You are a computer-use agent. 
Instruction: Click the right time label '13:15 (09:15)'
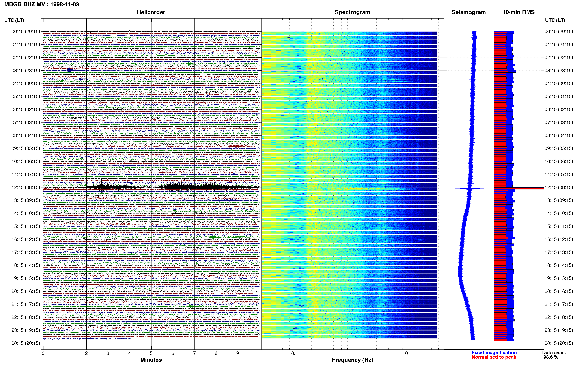click(559, 200)
